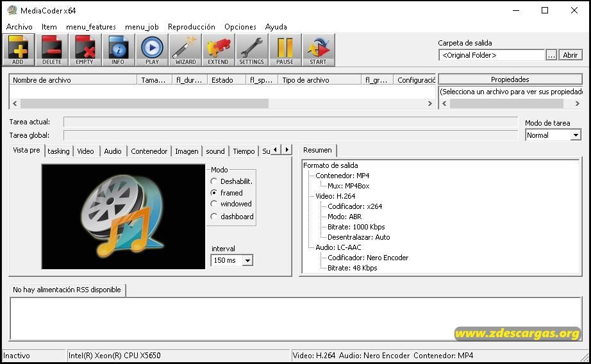
Task: Open the menu_job menu
Action: [x=142, y=27]
